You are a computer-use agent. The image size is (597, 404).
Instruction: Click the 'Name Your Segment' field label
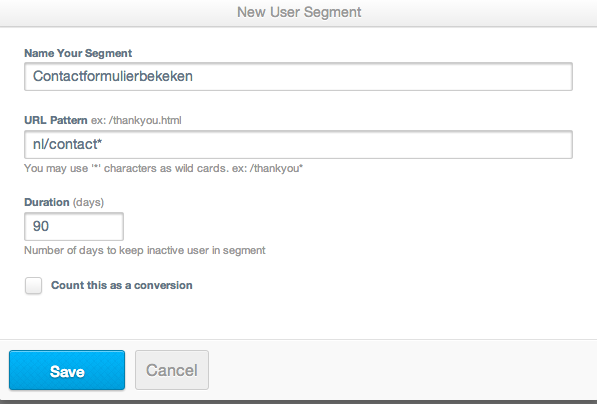(x=78, y=53)
